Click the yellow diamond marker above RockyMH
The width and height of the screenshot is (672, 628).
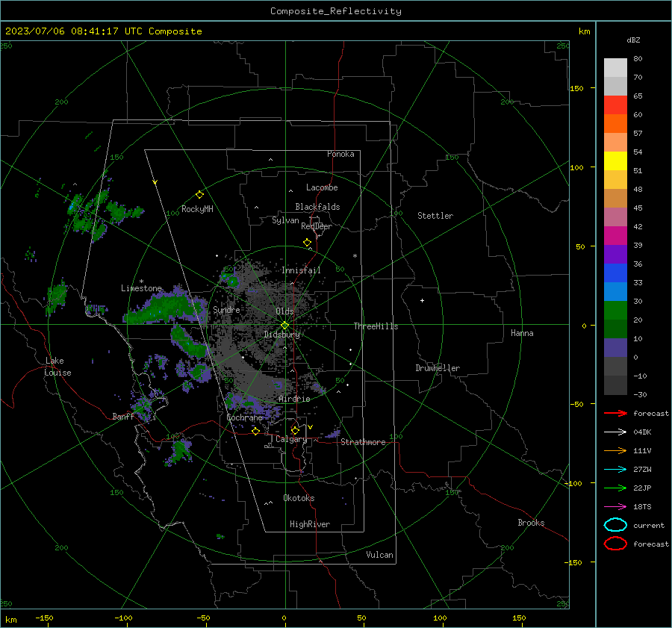199,195
